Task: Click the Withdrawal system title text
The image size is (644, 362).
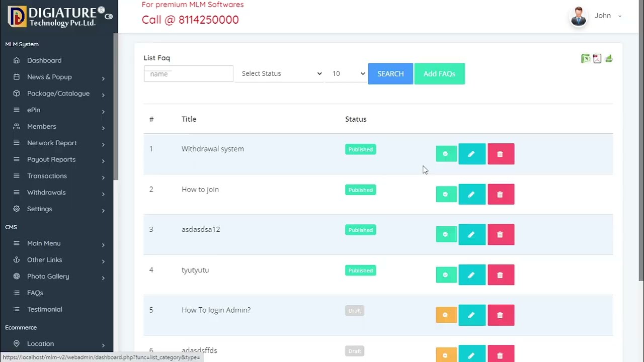Action: (x=213, y=149)
